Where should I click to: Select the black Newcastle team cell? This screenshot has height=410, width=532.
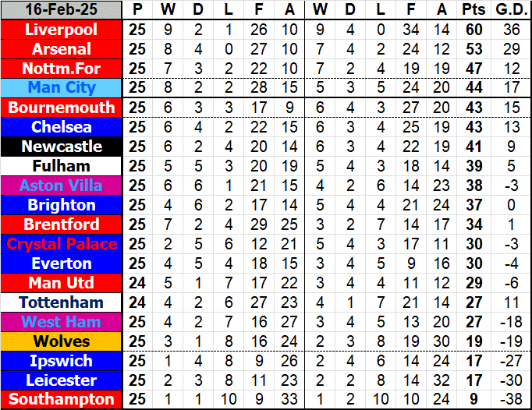[x=62, y=147]
